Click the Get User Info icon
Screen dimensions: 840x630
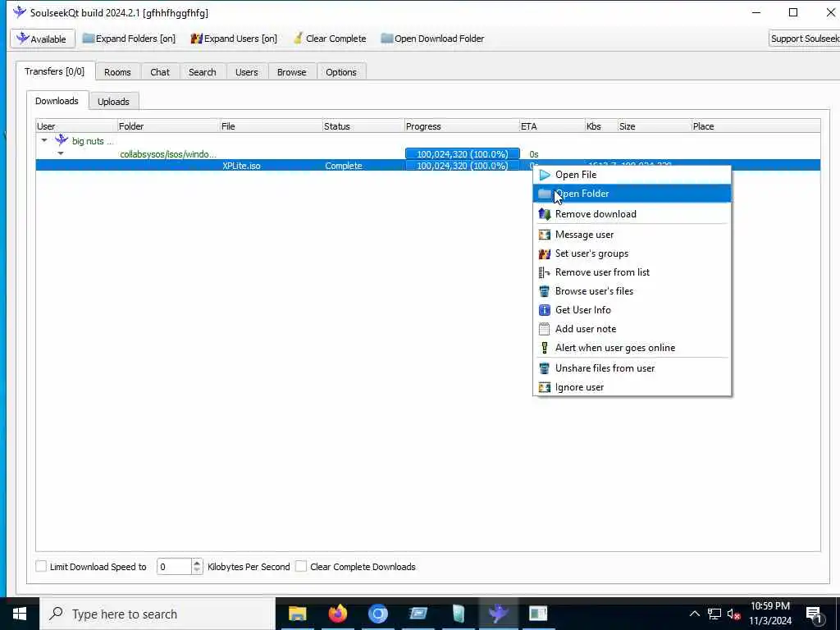[x=545, y=309]
